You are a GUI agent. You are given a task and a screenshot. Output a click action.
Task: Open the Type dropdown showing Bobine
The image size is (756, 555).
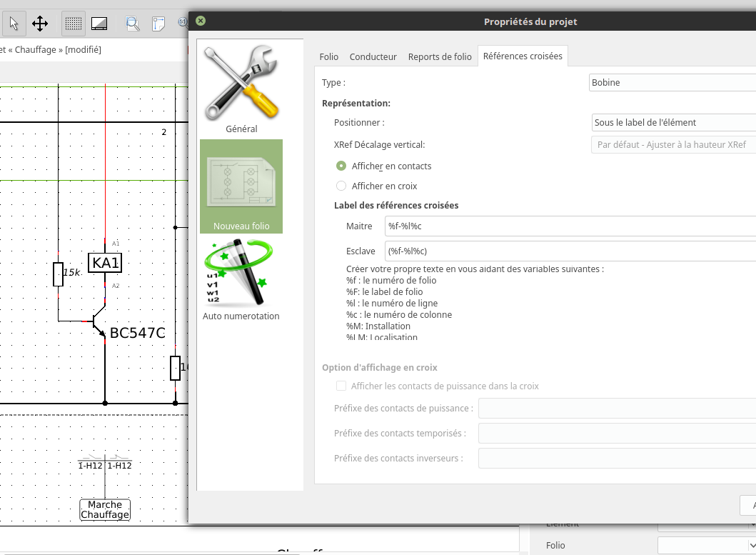pyautogui.click(x=671, y=82)
